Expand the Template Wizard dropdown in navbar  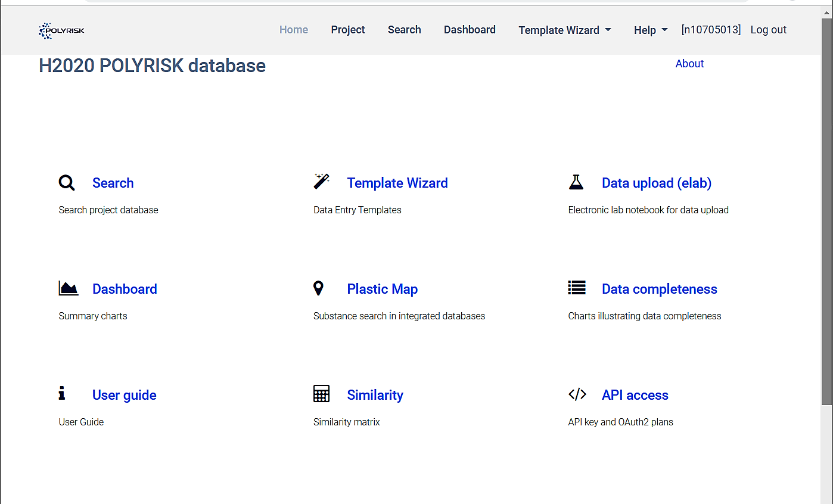(564, 30)
